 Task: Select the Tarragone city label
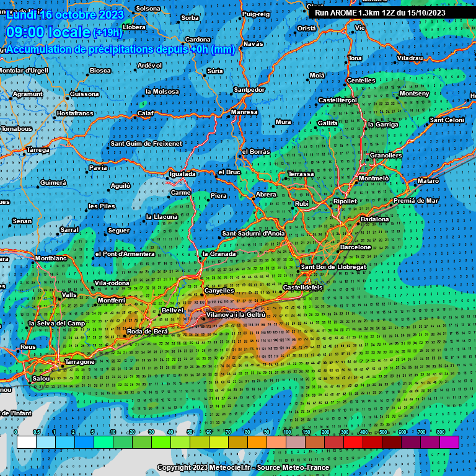(x=80, y=362)
